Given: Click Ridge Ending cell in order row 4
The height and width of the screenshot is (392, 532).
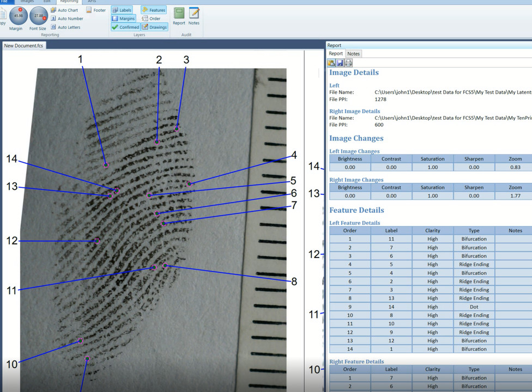Looking at the screenshot, I should coord(474,264).
